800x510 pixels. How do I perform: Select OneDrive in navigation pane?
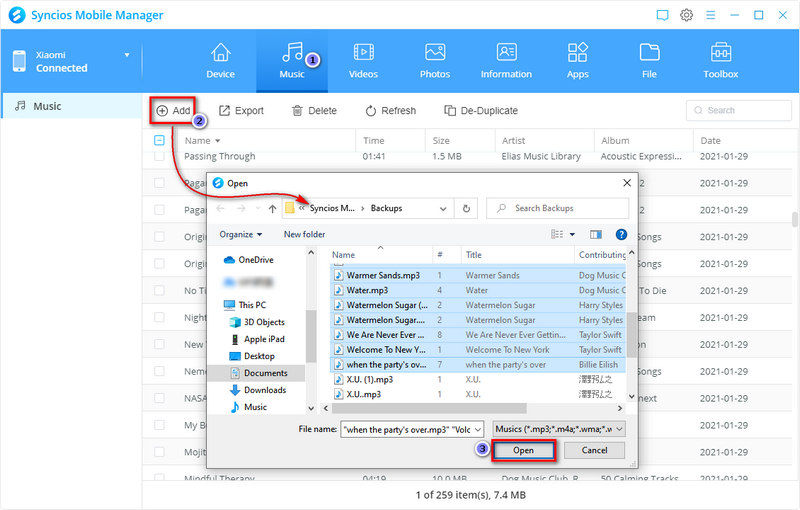point(248,260)
